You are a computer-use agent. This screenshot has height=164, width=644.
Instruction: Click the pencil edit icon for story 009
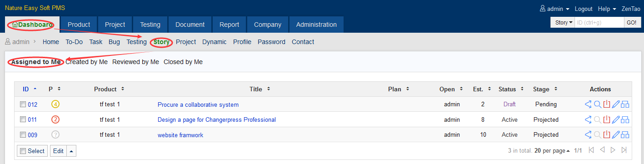click(616, 135)
